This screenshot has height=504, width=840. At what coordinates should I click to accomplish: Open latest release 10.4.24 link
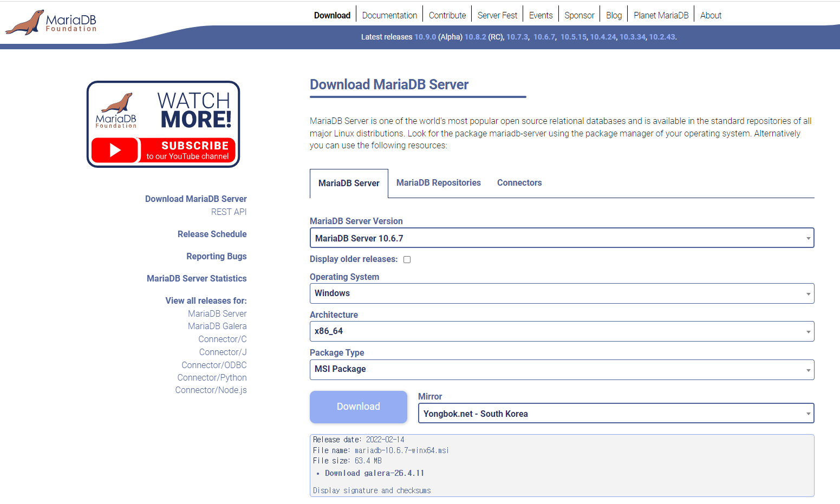coord(603,37)
